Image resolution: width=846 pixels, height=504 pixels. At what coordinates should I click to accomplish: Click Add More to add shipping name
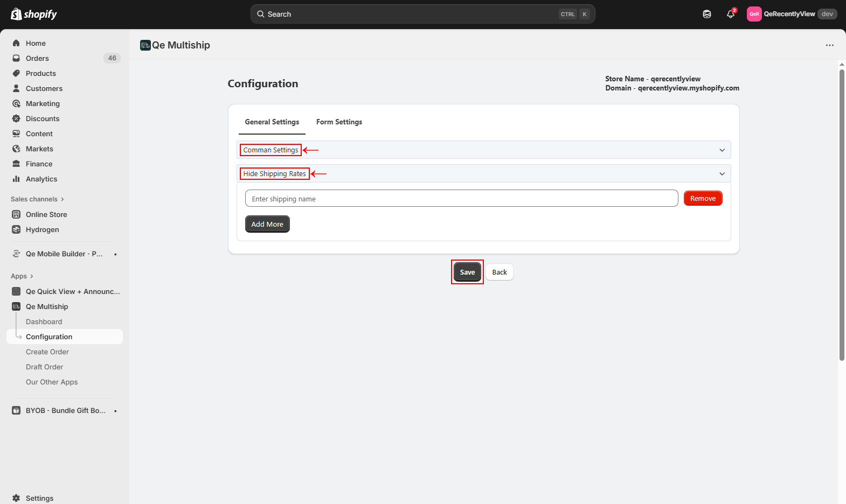click(267, 224)
